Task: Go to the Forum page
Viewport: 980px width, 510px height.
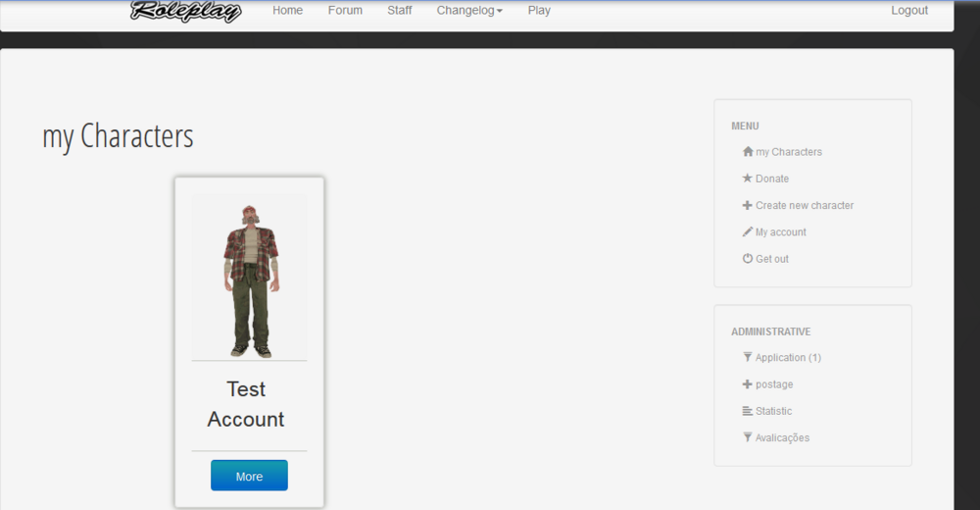Action: (x=345, y=11)
